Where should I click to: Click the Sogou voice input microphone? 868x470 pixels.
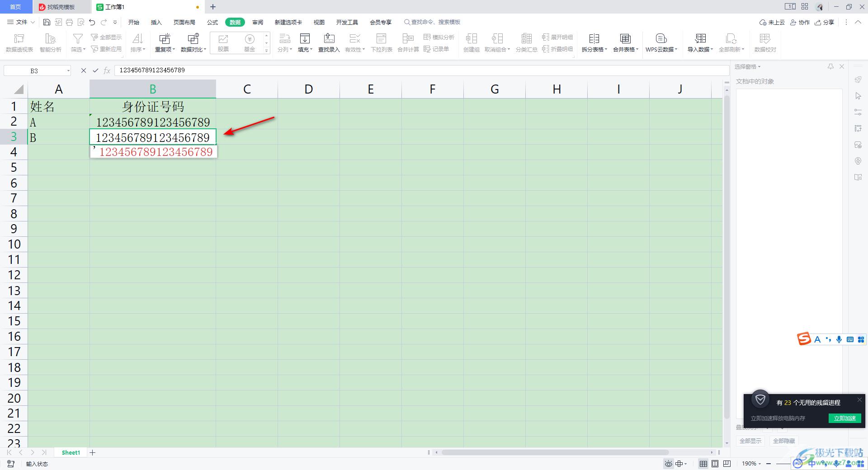[x=839, y=339]
